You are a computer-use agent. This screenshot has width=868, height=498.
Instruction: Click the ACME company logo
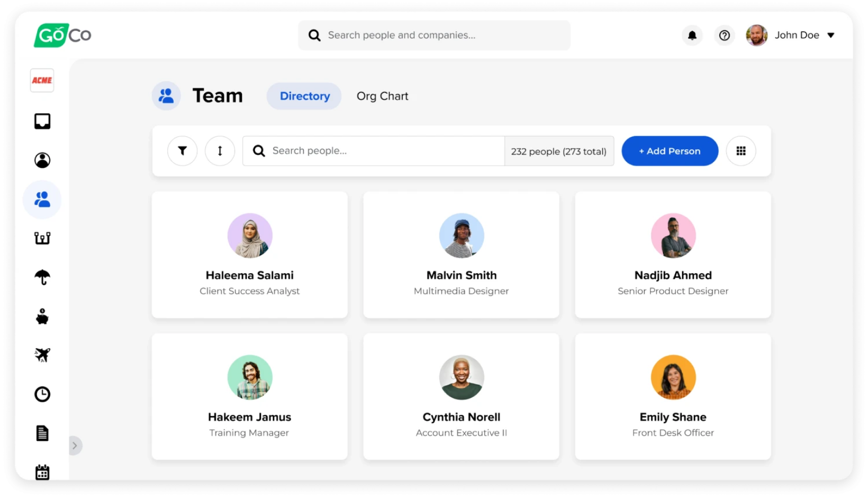pyautogui.click(x=42, y=80)
